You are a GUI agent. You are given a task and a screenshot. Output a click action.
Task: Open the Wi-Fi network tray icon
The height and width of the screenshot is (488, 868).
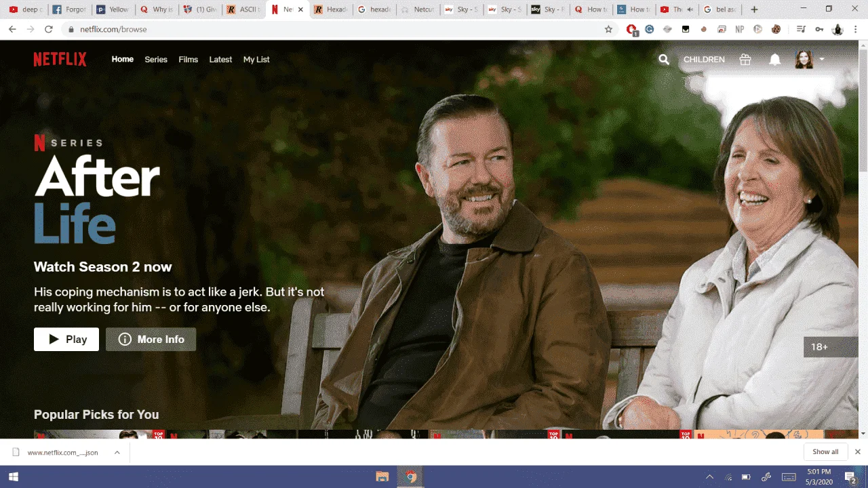(x=728, y=477)
